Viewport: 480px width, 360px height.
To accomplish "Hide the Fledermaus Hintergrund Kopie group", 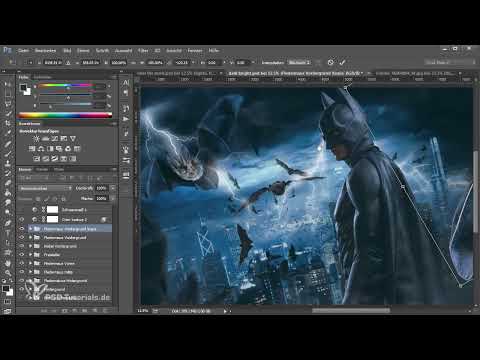I will point(22,229).
